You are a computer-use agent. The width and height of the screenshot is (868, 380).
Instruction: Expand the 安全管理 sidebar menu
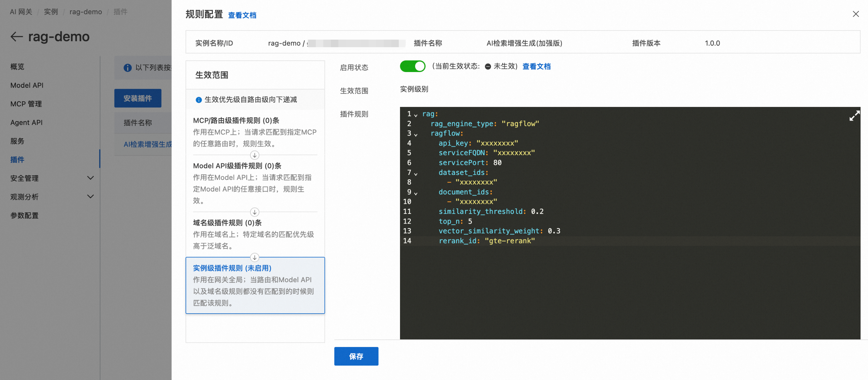click(x=90, y=178)
